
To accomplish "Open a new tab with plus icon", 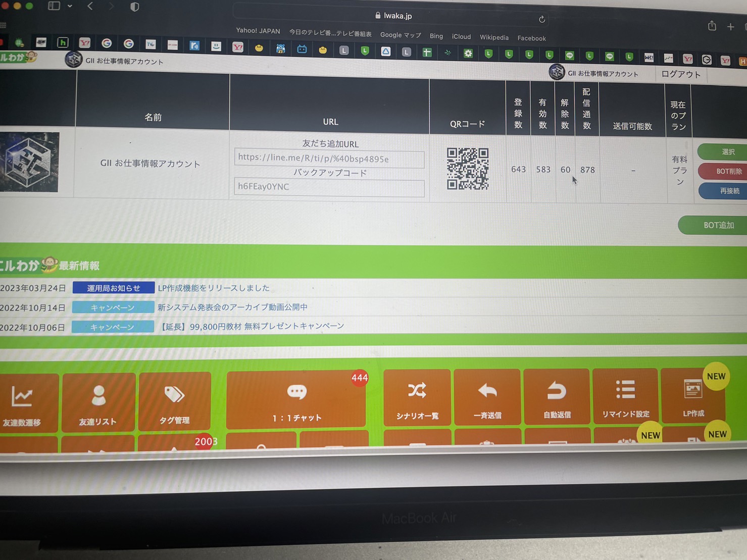I will click(731, 27).
